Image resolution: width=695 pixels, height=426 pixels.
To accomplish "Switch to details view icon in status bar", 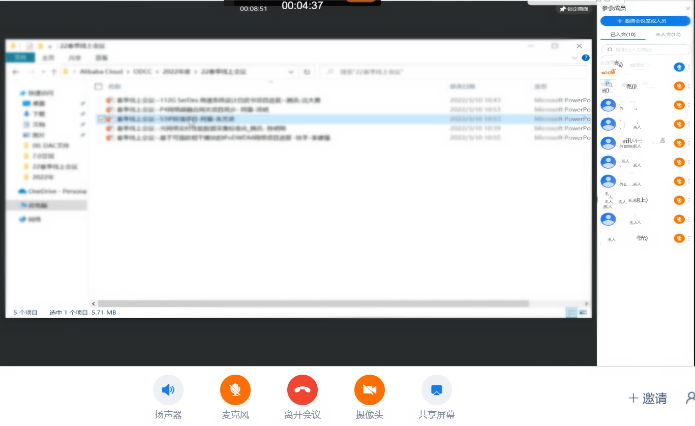I will (x=571, y=313).
